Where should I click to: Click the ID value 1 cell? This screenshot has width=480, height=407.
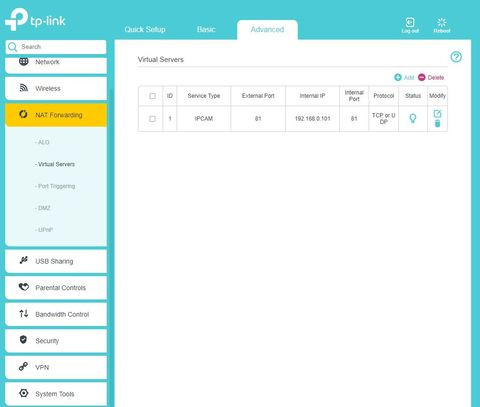point(170,119)
